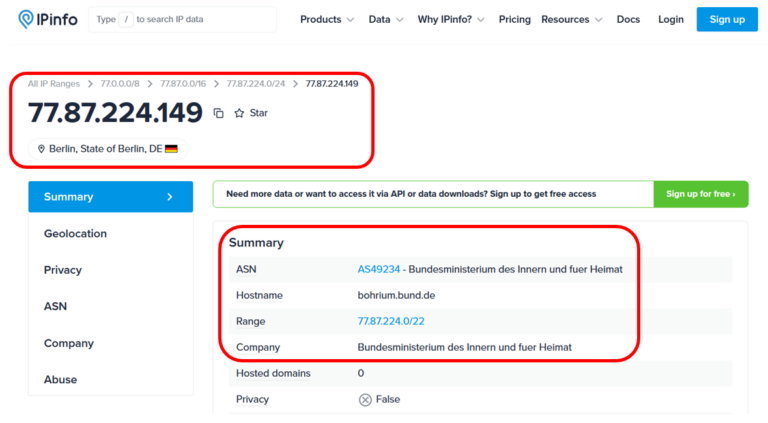Click the IPinfo logo
Image resolution: width=768 pixels, height=423 pixels.
click(x=47, y=19)
